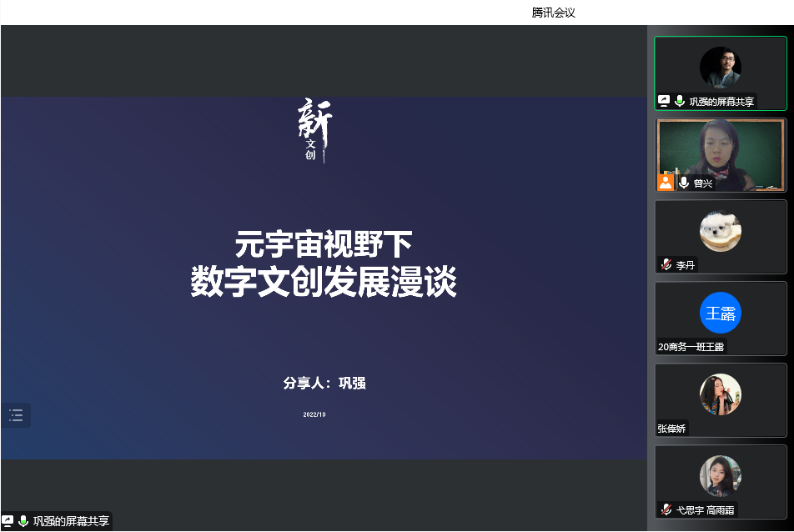Click the muted microphone icon beside 李丹
794x532 pixels.
(666, 265)
